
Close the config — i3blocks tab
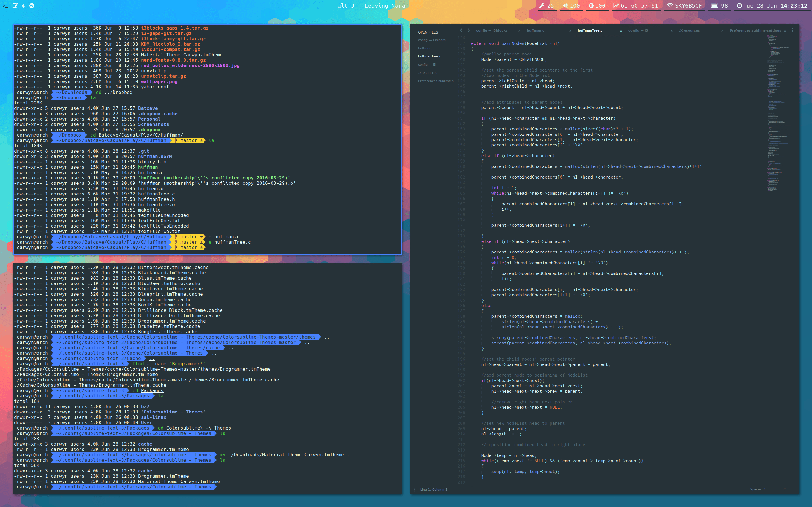click(519, 31)
